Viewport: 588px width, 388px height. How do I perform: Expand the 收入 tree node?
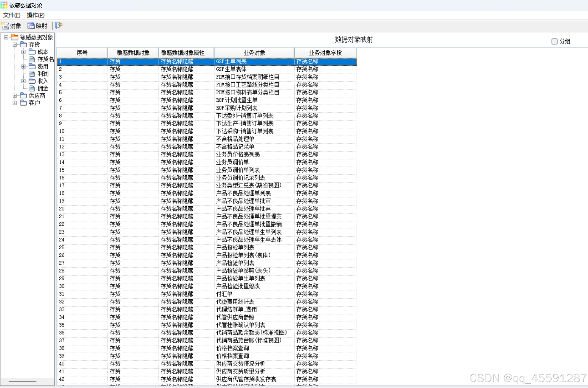coord(23,81)
